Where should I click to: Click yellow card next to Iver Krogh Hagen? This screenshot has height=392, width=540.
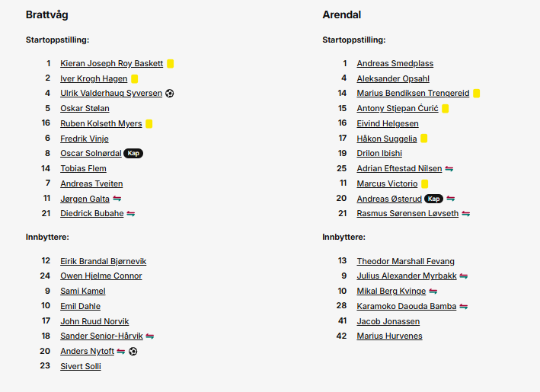pyautogui.click(x=135, y=78)
